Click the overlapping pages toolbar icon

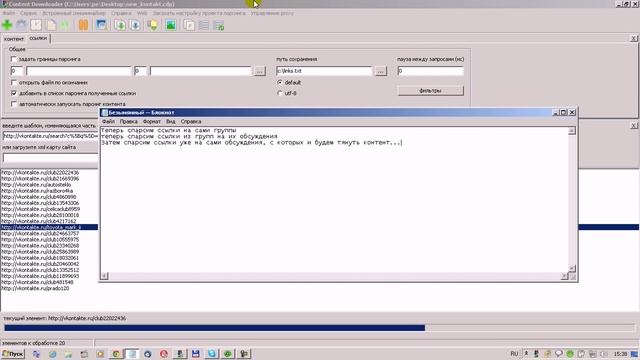(x=189, y=25)
